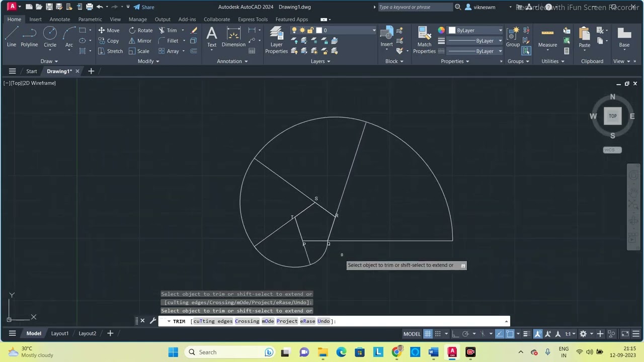644x362 pixels.
Task: Choose the eRase command option
Action: pyautogui.click(x=307, y=321)
